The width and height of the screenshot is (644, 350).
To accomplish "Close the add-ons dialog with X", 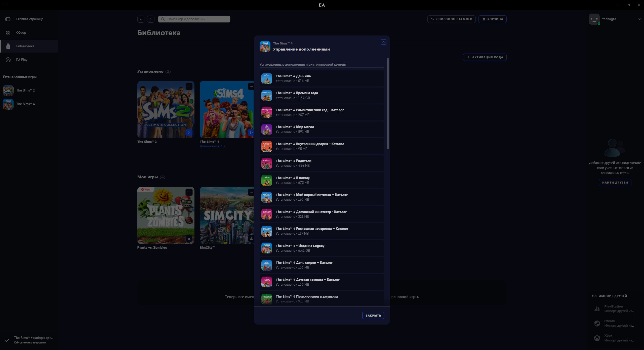I will [x=383, y=42].
